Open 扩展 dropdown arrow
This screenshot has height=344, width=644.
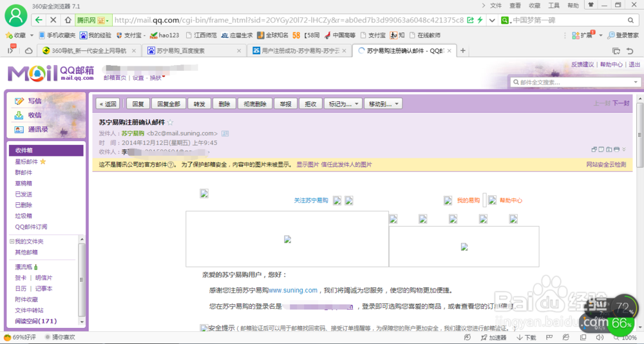click(x=600, y=35)
